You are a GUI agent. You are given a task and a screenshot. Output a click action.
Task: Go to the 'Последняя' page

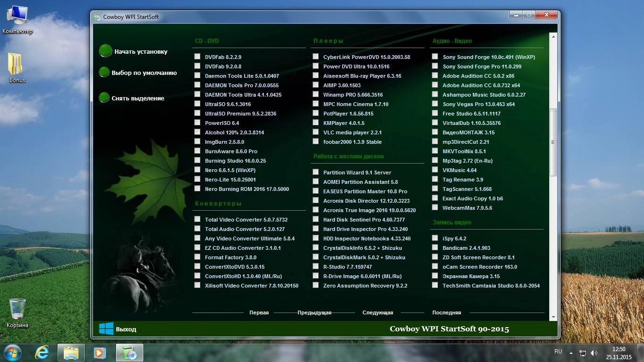click(x=446, y=313)
